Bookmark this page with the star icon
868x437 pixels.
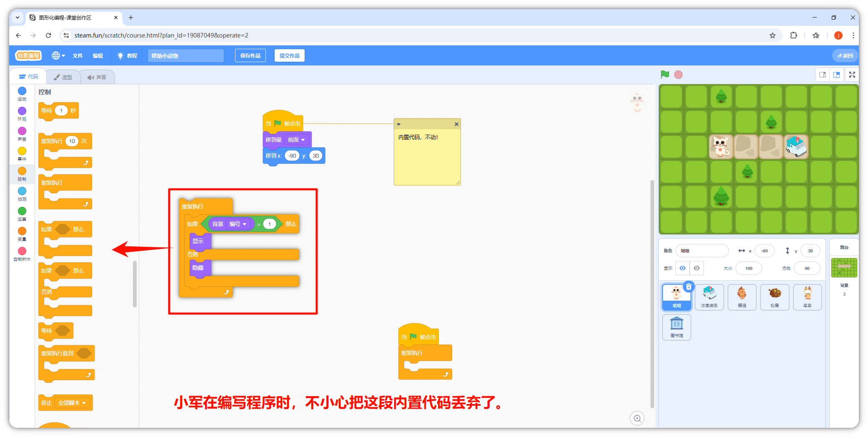pos(772,35)
